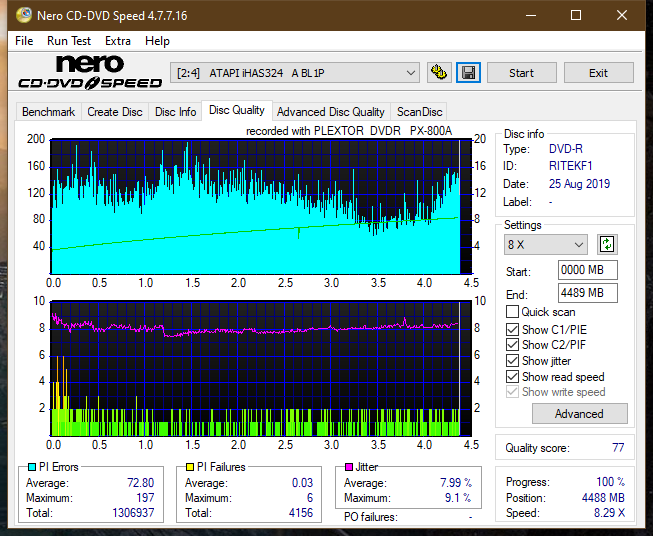
Task: Switch to the ScanDisc tab
Action: click(x=419, y=112)
